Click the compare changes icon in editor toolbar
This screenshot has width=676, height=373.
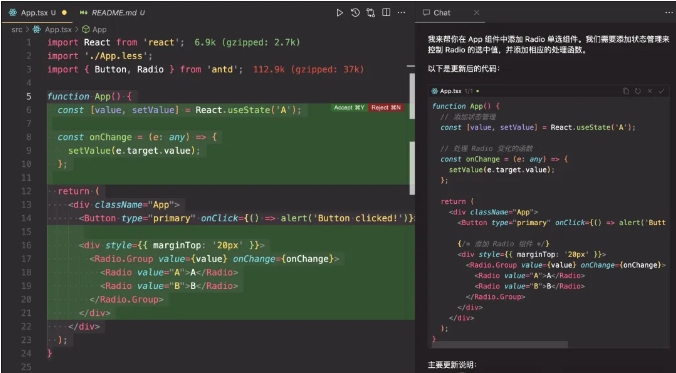371,13
